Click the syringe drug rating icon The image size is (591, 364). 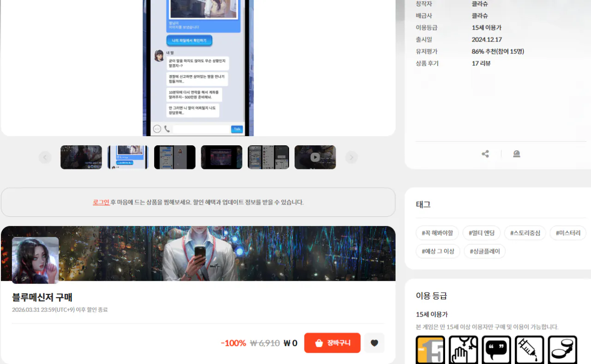530,350
